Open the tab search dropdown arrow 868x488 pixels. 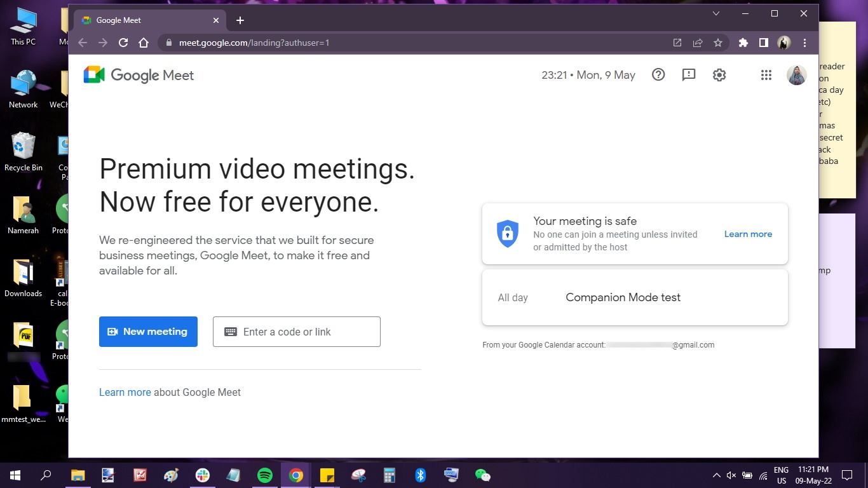pyautogui.click(x=716, y=13)
